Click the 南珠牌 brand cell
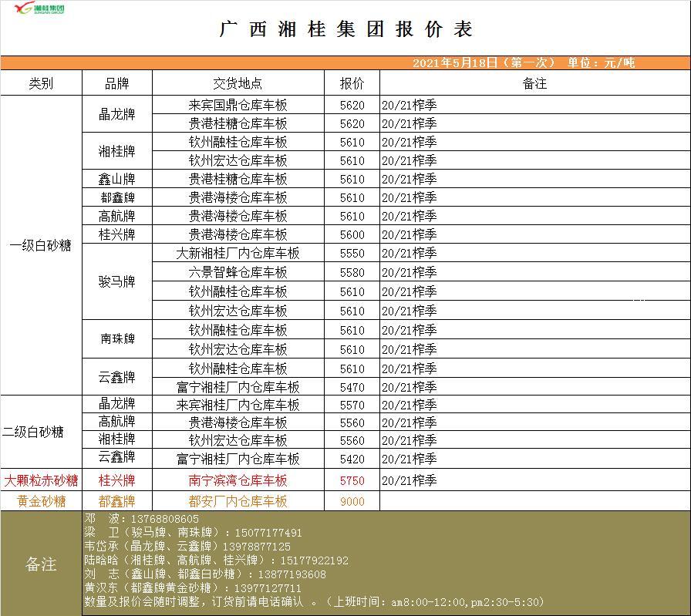The width and height of the screenshot is (691, 616). [x=116, y=339]
